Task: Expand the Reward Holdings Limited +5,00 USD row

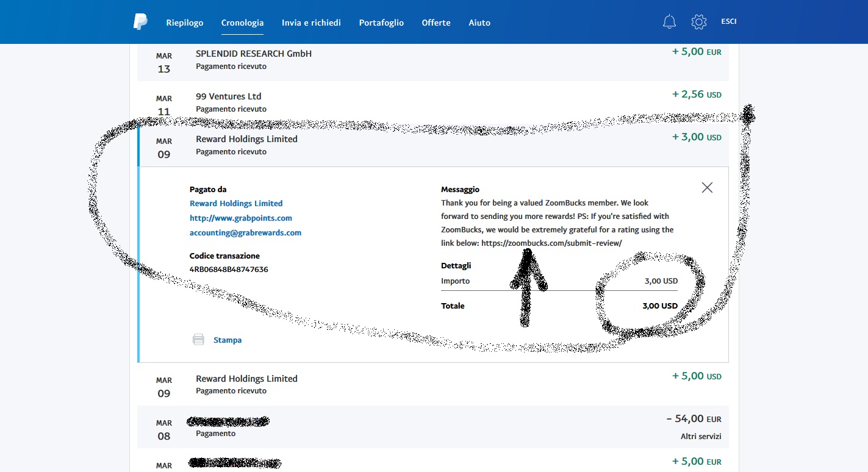Action: [x=433, y=384]
